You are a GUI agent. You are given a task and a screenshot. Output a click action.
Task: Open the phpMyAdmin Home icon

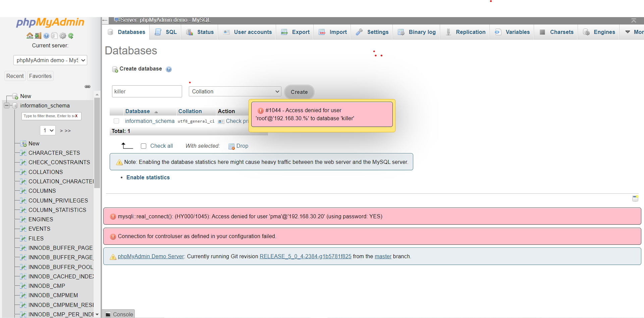click(x=30, y=36)
